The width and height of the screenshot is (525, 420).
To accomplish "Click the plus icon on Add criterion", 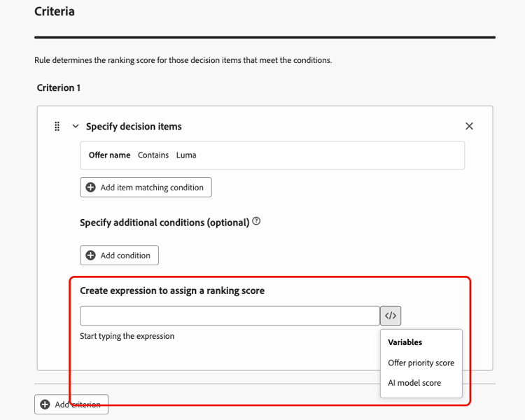I will tap(45, 405).
